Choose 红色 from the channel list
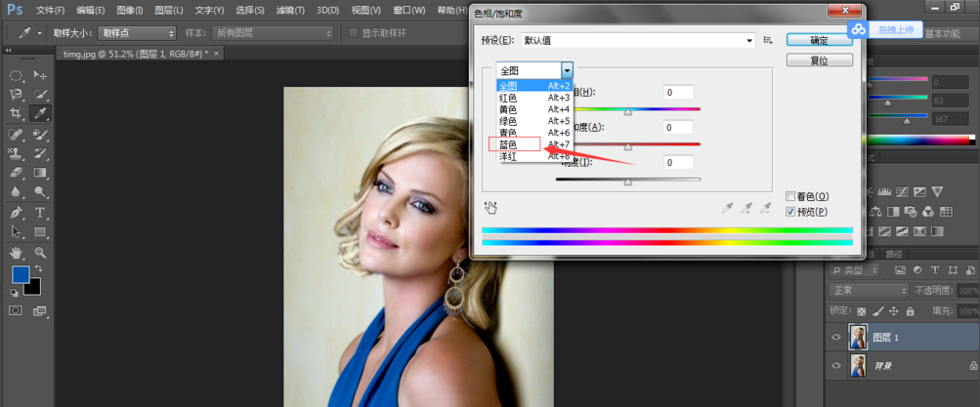 coord(535,98)
